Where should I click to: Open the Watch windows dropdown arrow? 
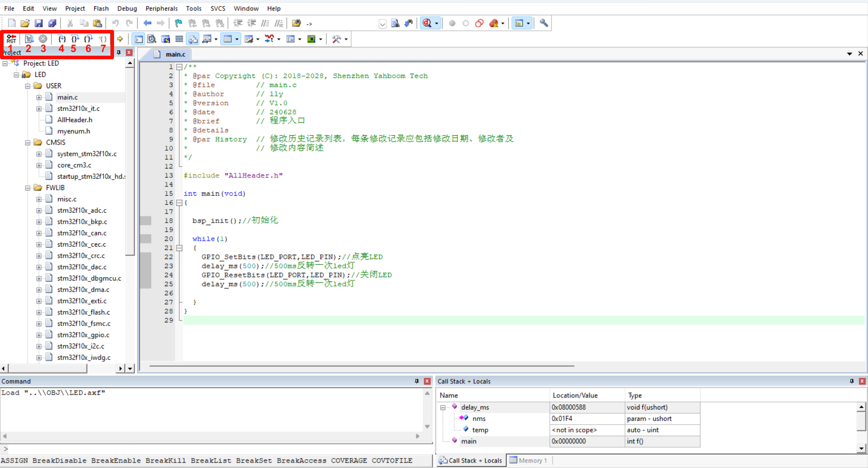(x=216, y=39)
